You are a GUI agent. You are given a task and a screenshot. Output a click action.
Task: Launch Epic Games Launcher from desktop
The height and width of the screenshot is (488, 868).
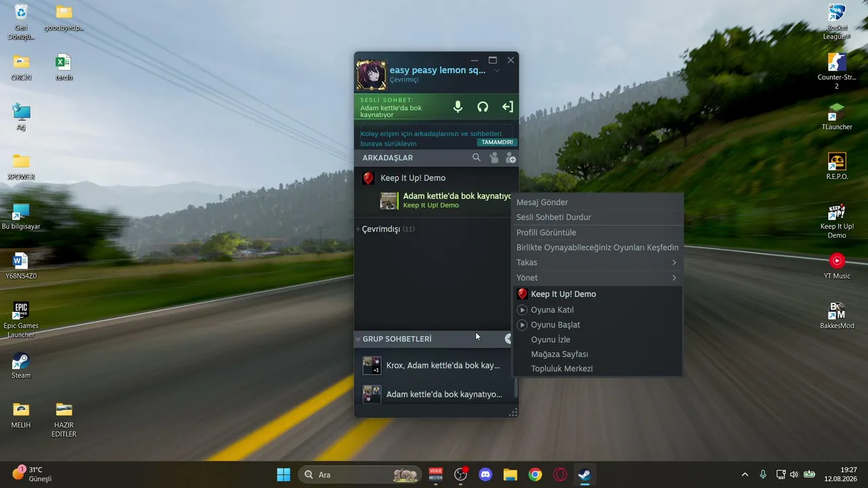(21, 320)
